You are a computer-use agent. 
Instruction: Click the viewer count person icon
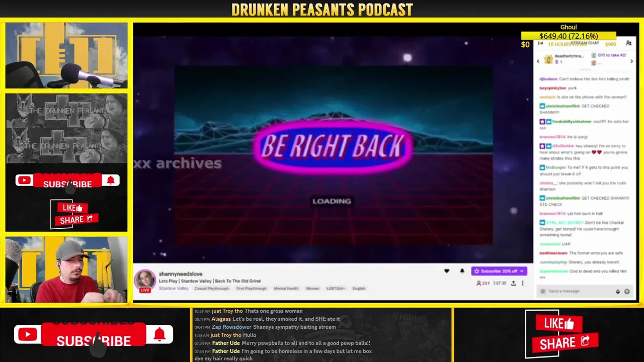(x=479, y=283)
